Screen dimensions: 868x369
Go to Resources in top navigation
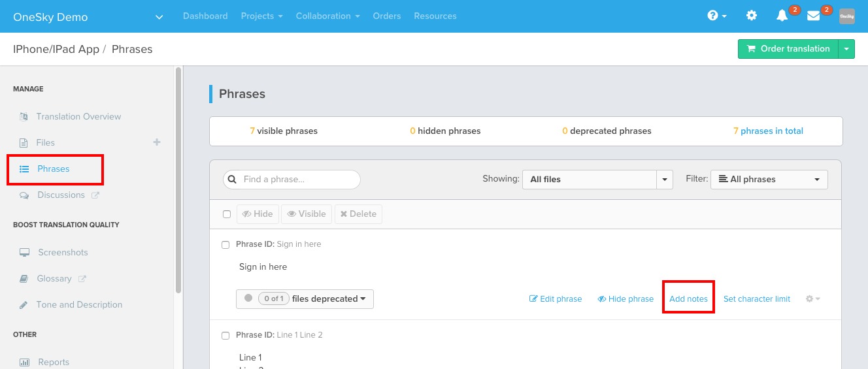(x=435, y=16)
